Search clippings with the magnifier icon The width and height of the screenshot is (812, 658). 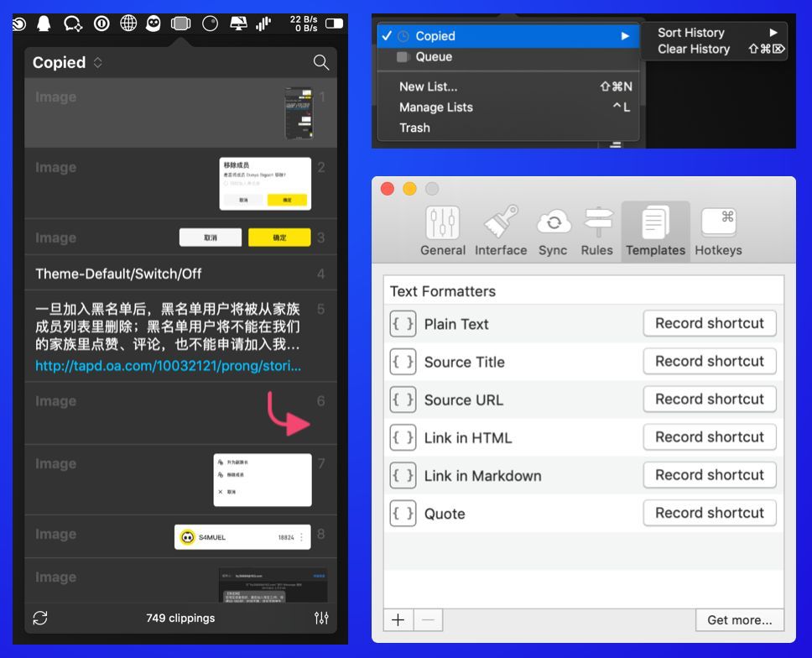point(321,63)
